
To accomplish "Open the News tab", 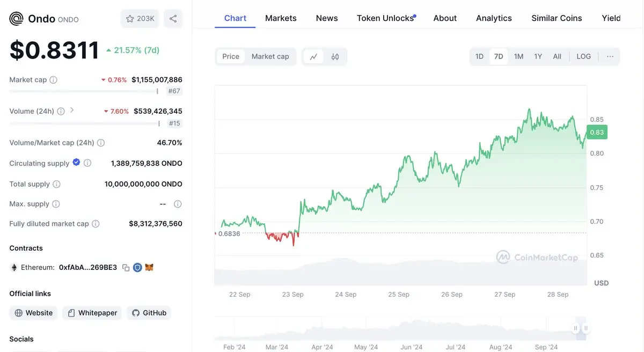I will click(x=327, y=18).
